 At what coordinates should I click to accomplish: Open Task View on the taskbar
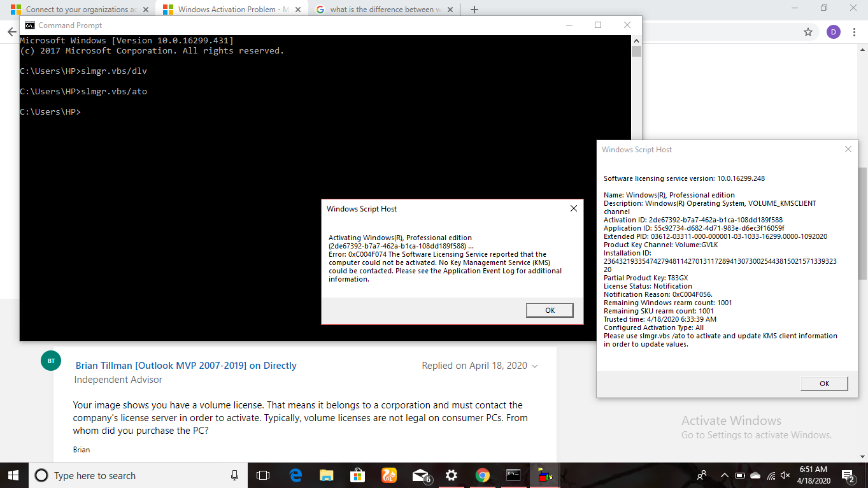point(262,475)
